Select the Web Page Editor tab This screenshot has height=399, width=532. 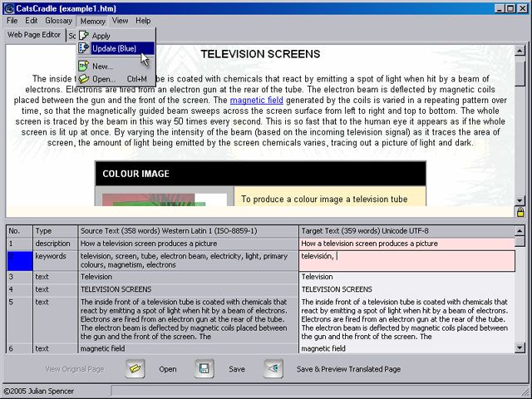[x=34, y=35]
